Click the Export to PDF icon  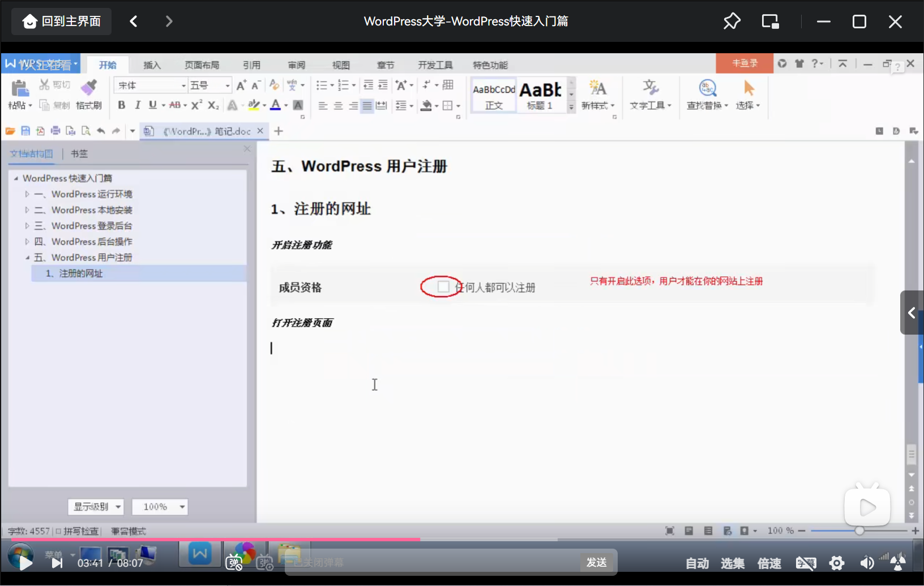tap(40, 131)
